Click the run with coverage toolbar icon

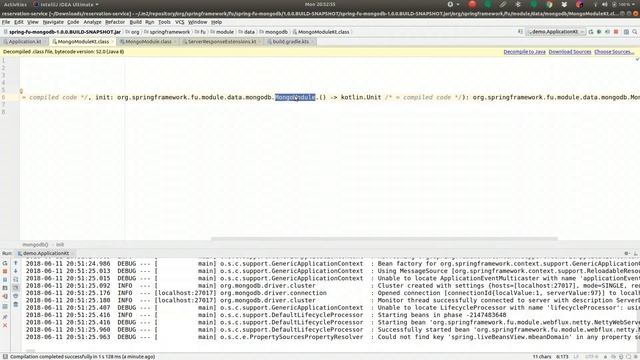coord(607,32)
